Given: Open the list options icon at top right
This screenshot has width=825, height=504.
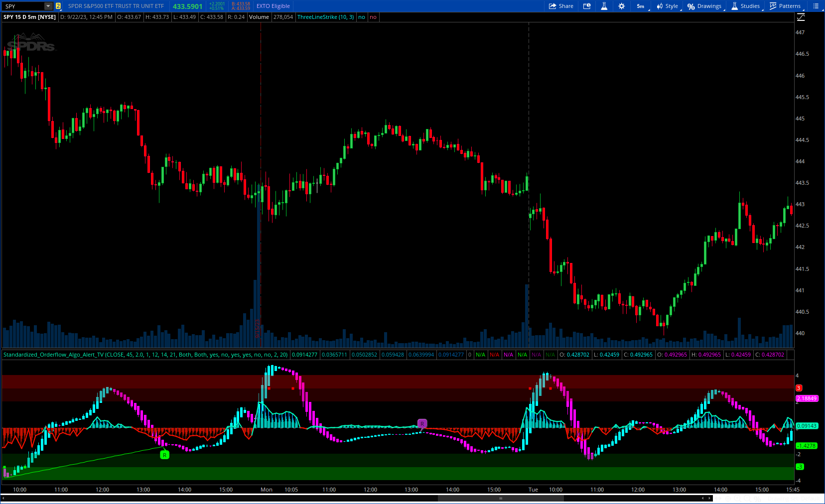Looking at the screenshot, I should point(816,6).
